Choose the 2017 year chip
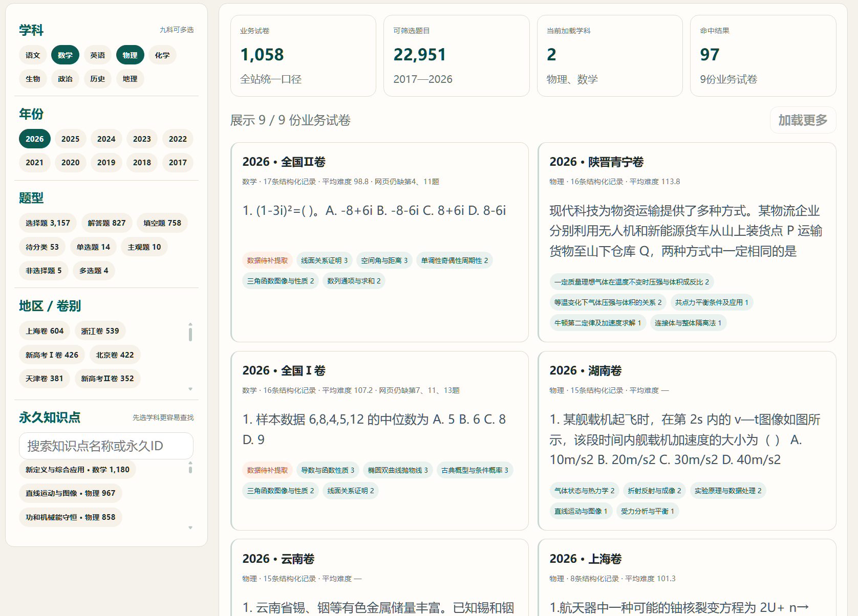858x616 pixels. pos(178,163)
